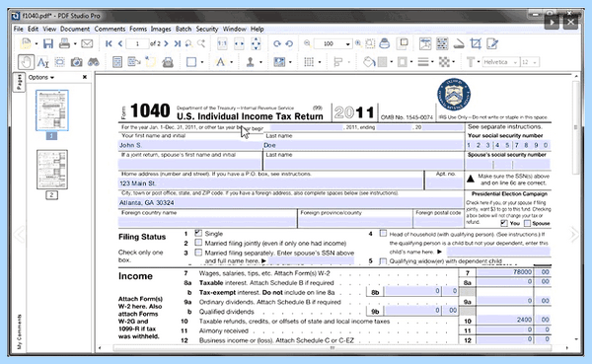Open the Document menu

[75, 29]
